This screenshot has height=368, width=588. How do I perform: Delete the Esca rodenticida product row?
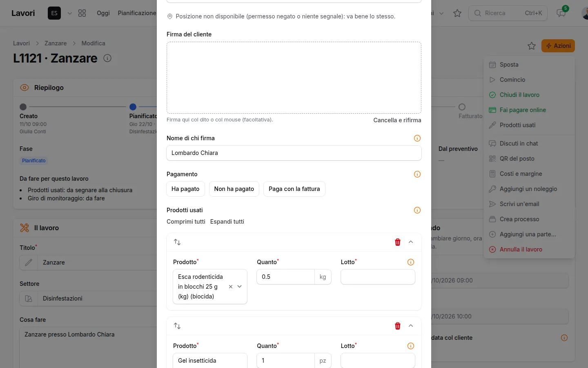[x=398, y=242]
